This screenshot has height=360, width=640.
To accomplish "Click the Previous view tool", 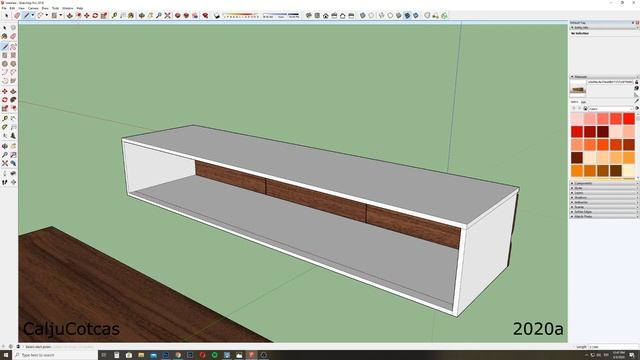I will [13, 163].
